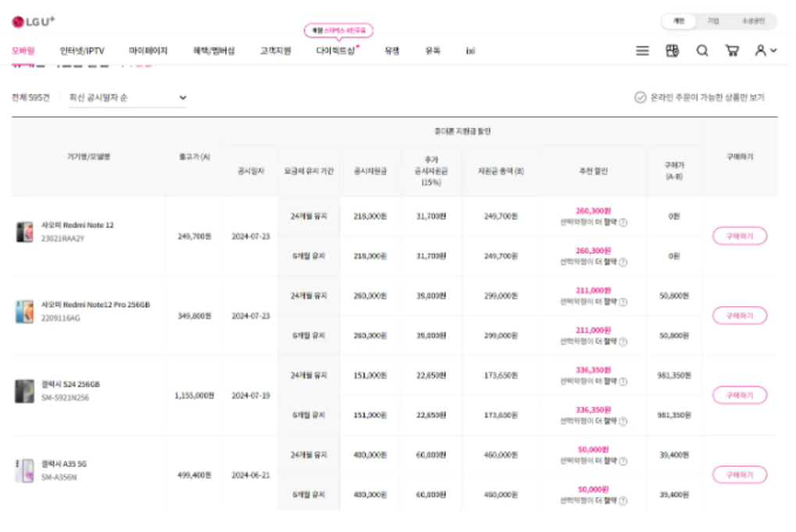Open the hamburger full menu icon
The image size is (796, 532).
(642, 51)
